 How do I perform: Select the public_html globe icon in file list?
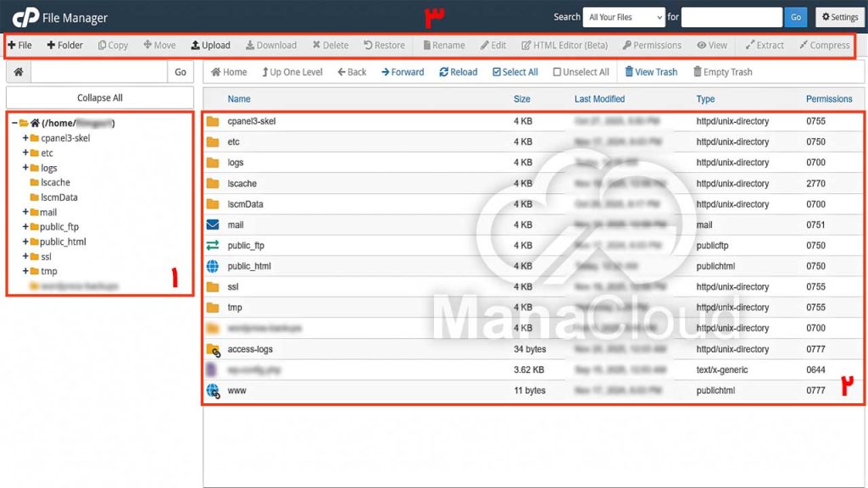(x=213, y=266)
